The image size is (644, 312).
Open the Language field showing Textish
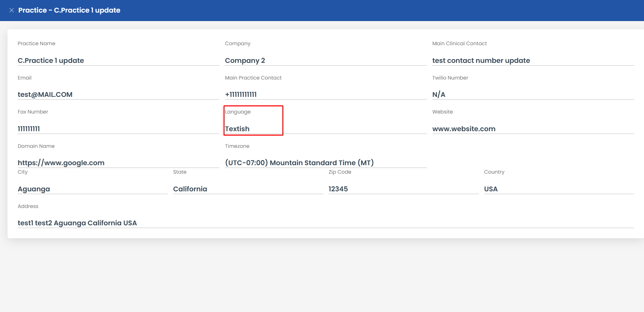tap(237, 129)
